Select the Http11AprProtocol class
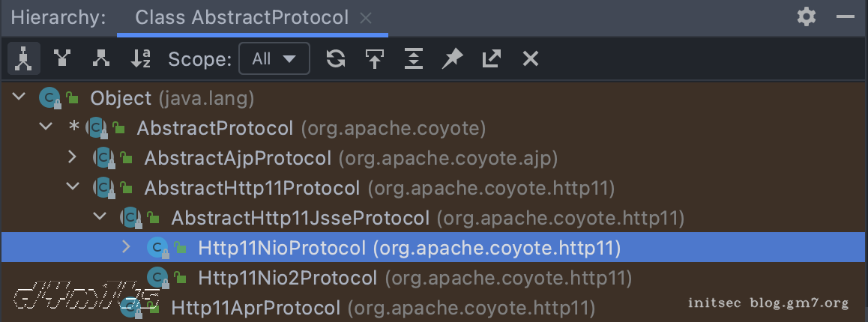The width and height of the screenshot is (868, 322). pyautogui.click(x=256, y=307)
